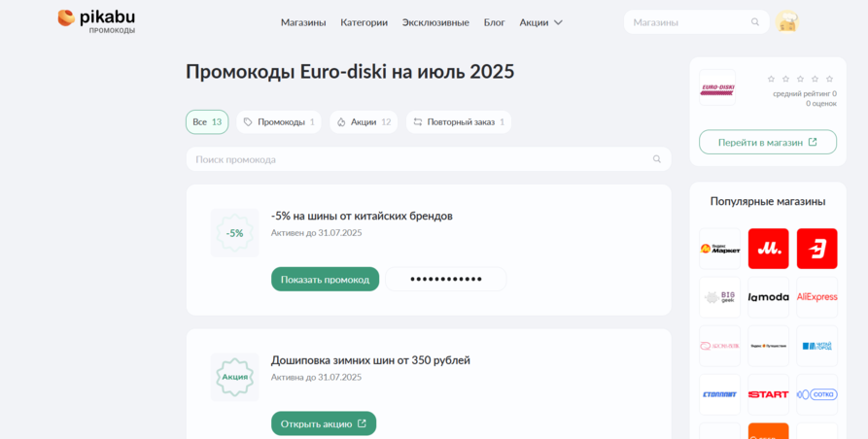868x439 pixels.
Task: Open the Эксклюзивные menu item
Action: coord(435,22)
